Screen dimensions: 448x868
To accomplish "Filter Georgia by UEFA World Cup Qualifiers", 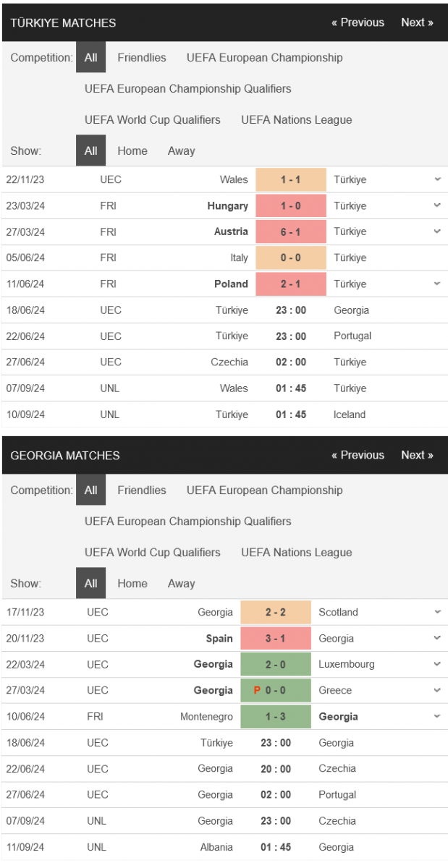I will coord(153,552).
